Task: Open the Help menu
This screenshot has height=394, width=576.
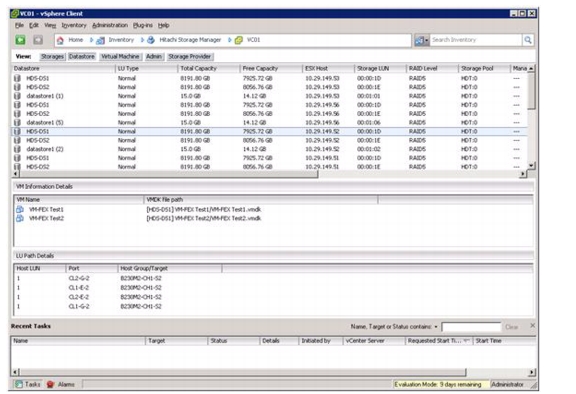Action: tap(163, 25)
